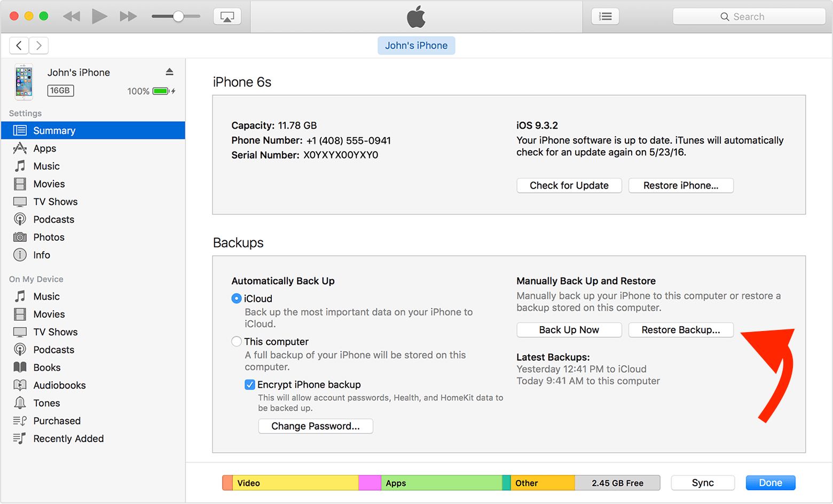Open Audiobooks via its icon
This screenshot has width=833, height=504.
tap(20, 385)
